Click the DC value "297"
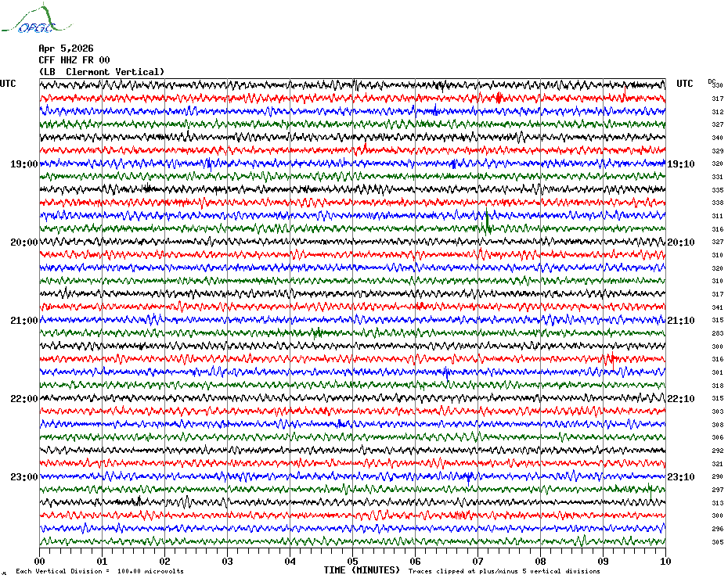 (718, 490)
